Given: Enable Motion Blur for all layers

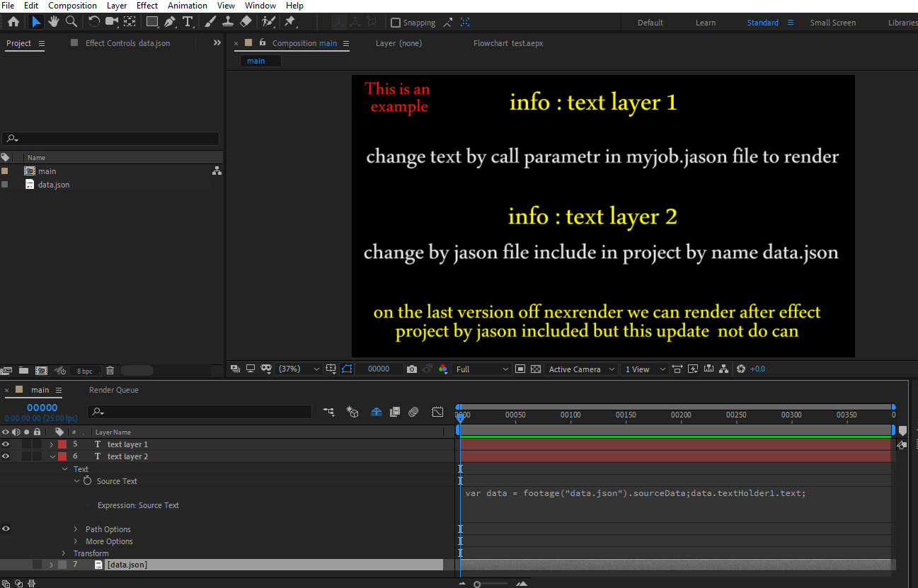Looking at the screenshot, I should (414, 411).
